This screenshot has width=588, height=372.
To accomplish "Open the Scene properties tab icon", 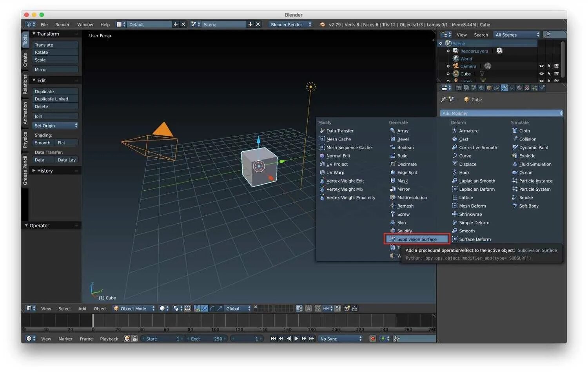I will (474, 88).
